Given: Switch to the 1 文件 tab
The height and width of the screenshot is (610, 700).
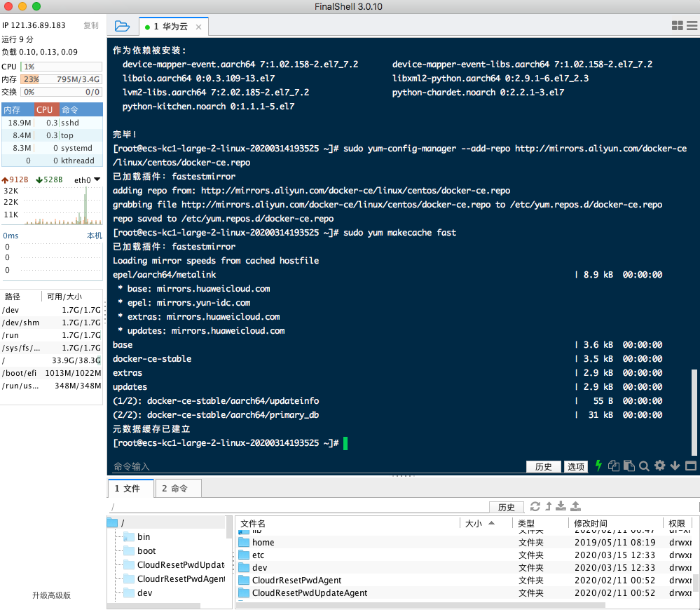Looking at the screenshot, I should coord(131,488).
